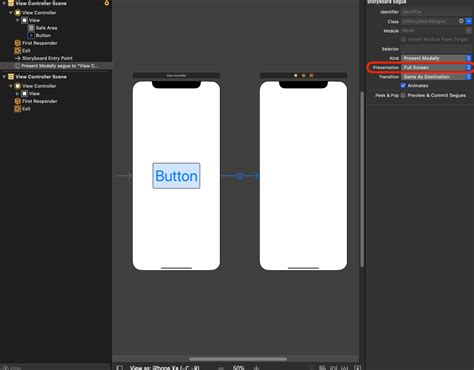Toggle document outline button in canvas bar
Screen dimensions: 474x370
click(x=119, y=368)
